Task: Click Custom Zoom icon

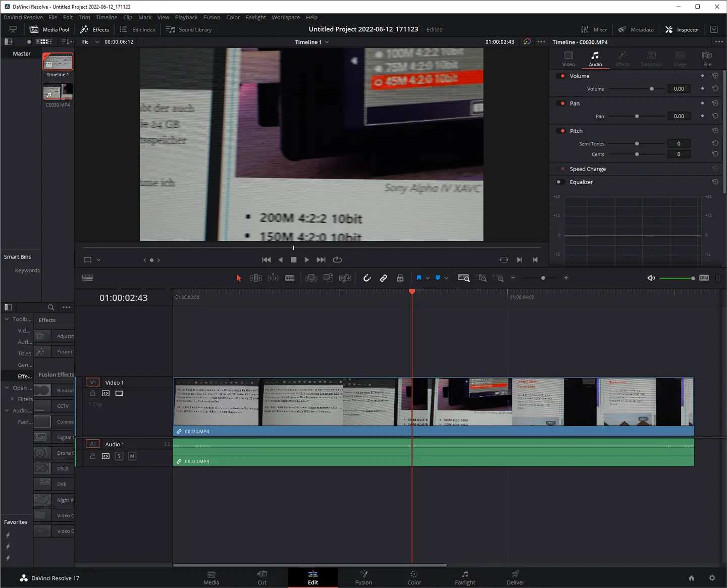Action: [x=499, y=278]
